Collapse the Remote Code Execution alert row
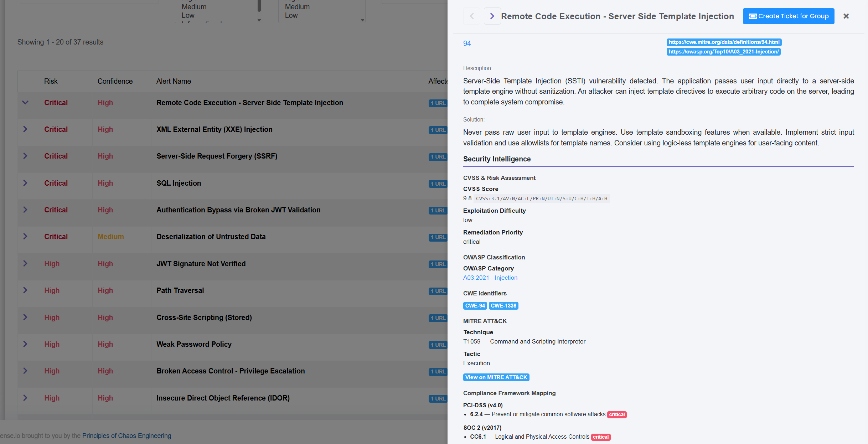The image size is (868, 444). [x=25, y=102]
